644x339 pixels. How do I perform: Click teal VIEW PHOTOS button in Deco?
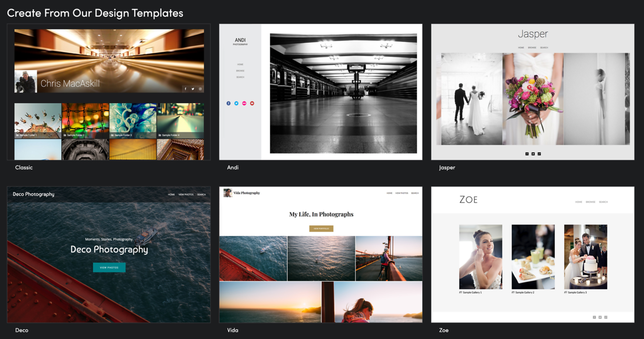[109, 267]
